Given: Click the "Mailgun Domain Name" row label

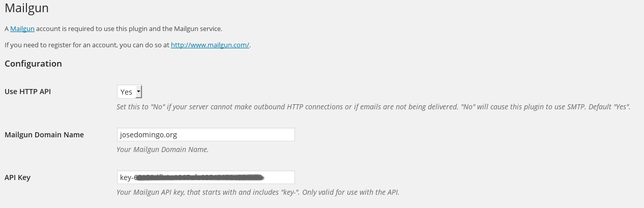Looking at the screenshot, I should 44,135.
